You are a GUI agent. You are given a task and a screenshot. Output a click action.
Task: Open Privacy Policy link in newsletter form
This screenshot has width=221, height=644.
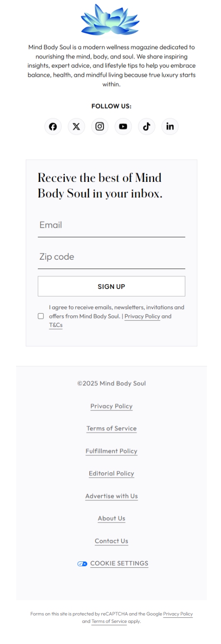pos(142,316)
